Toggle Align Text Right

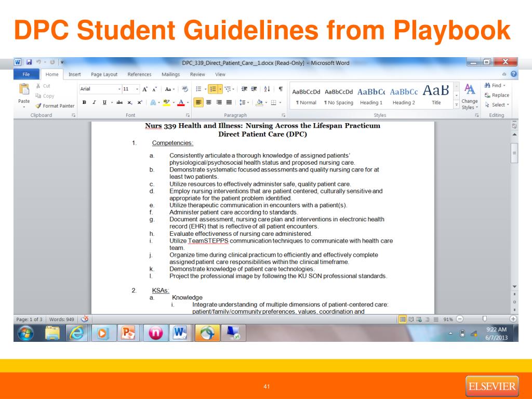coord(219,102)
